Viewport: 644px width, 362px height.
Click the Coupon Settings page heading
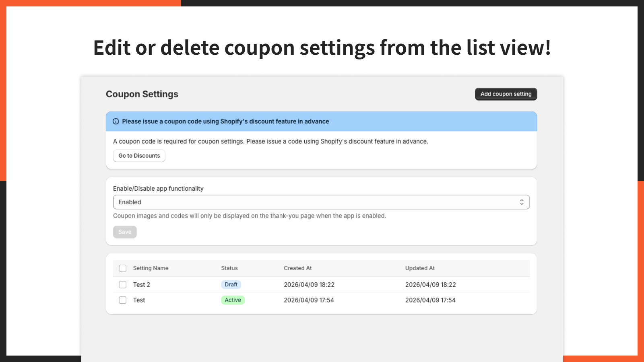(x=142, y=94)
